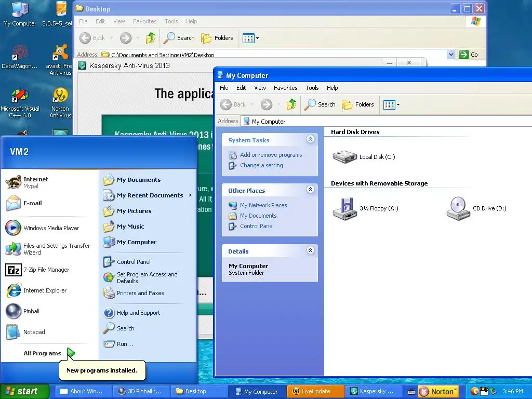Collapse the System Tasks panel
Image resolution: width=532 pixels, height=399 pixels.
311,139
